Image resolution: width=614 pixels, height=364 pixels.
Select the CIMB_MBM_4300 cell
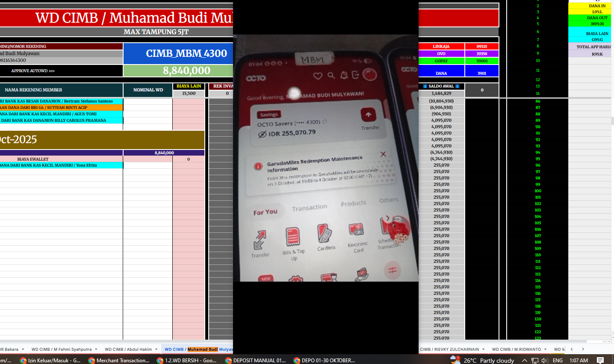click(178, 53)
